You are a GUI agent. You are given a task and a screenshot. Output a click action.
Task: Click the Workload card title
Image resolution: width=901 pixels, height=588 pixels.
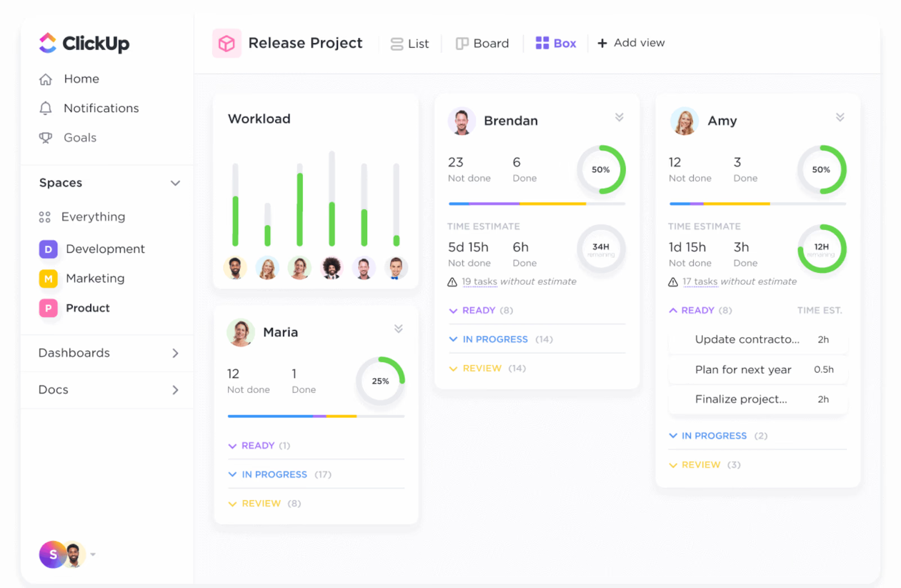[259, 119]
